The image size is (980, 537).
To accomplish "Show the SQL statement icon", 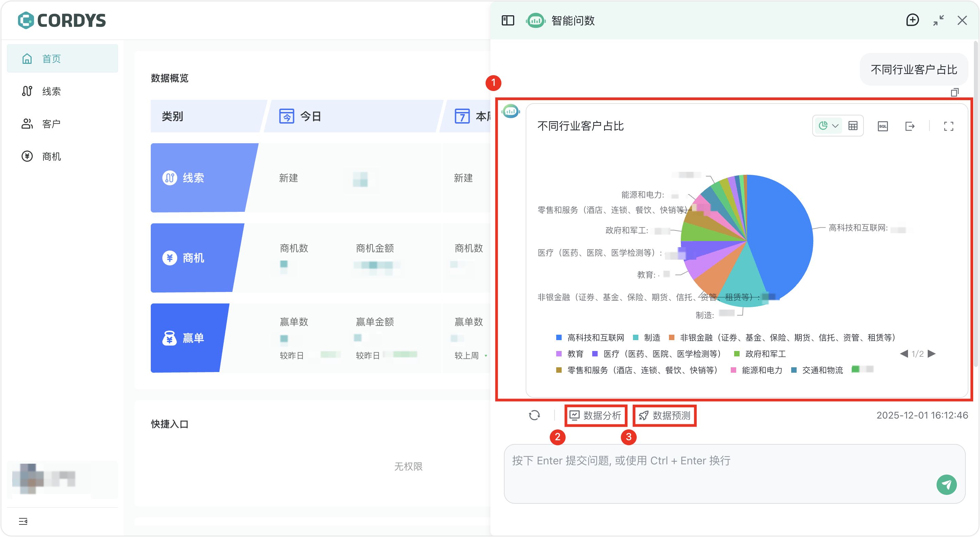I will [x=883, y=126].
